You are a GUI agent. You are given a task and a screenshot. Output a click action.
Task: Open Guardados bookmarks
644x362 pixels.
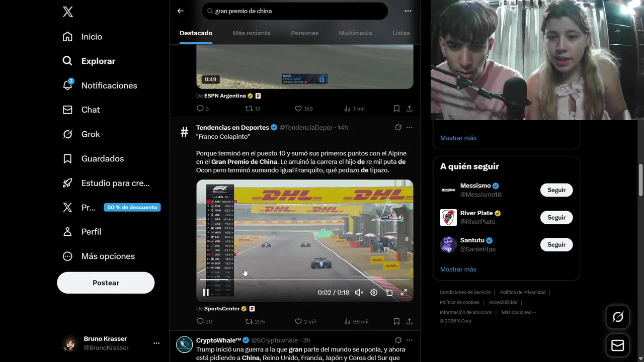point(93,158)
